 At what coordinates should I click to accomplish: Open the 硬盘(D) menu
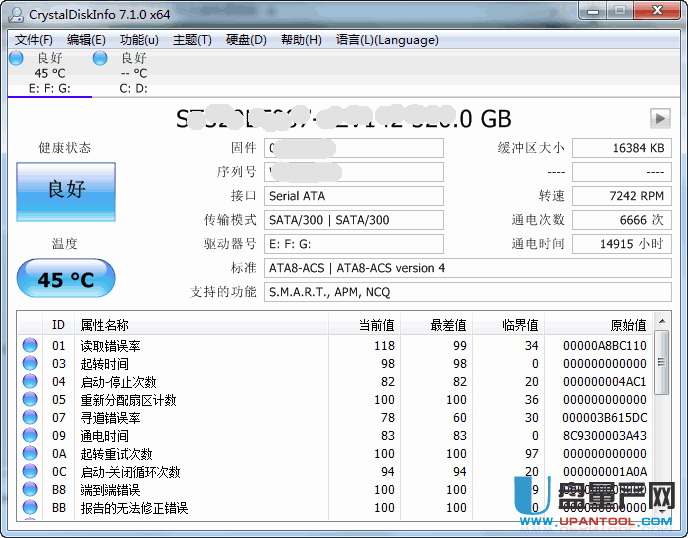[x=246, y=40]
